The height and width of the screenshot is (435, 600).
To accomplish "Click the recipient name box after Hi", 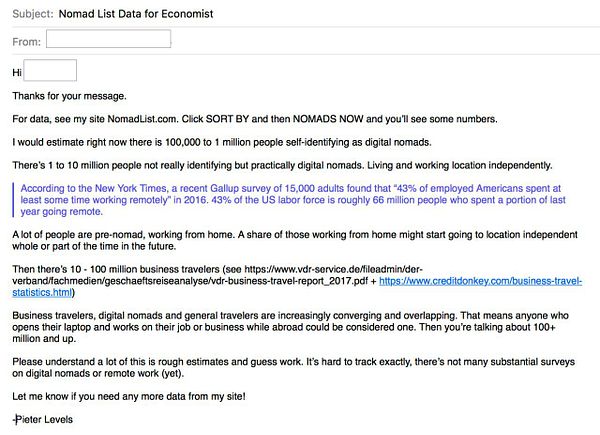I will [49, 71].
